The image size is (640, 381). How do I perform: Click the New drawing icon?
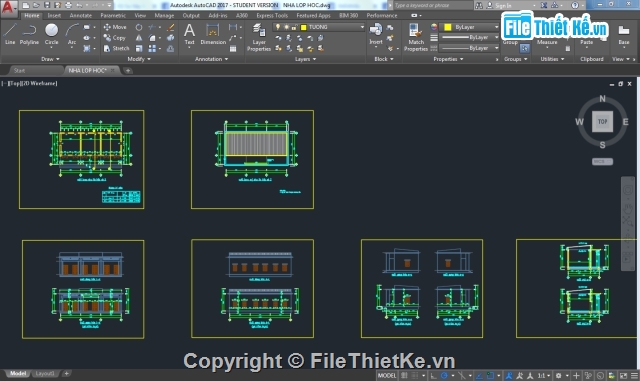(26, 5)
